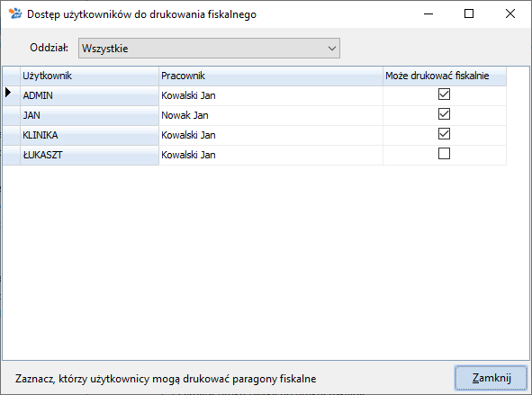The height and width of the screenshot is (395, 532).
Task: Maximize the fiscal printing access window
Action: tap(469, 13)
